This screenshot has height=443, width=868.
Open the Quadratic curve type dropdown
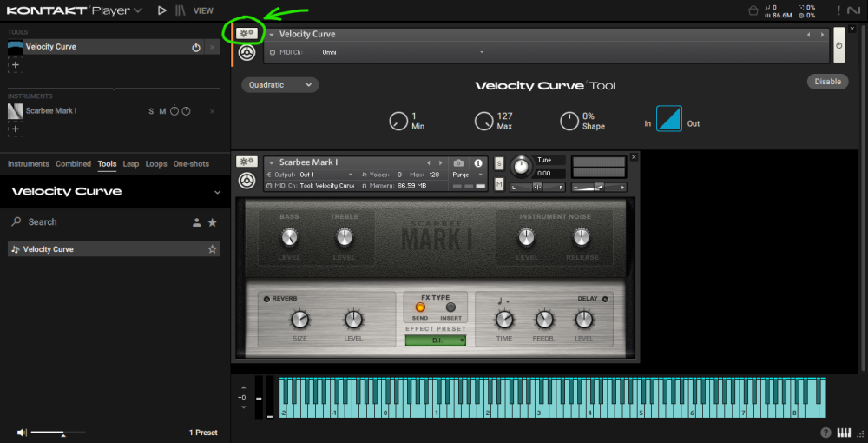click(x=280, y=85)
